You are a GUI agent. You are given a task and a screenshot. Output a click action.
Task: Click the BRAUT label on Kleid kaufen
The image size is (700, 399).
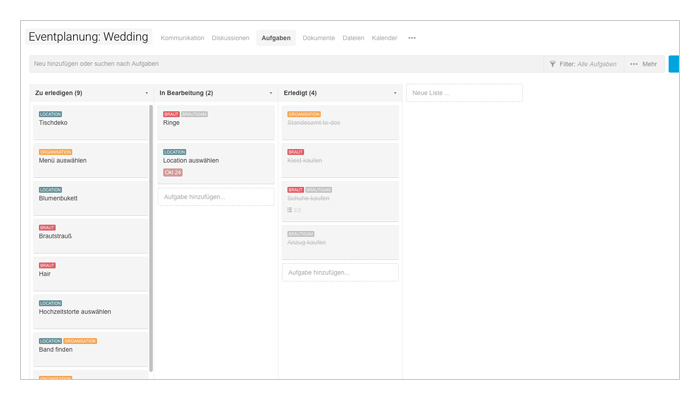click(296, 152)
